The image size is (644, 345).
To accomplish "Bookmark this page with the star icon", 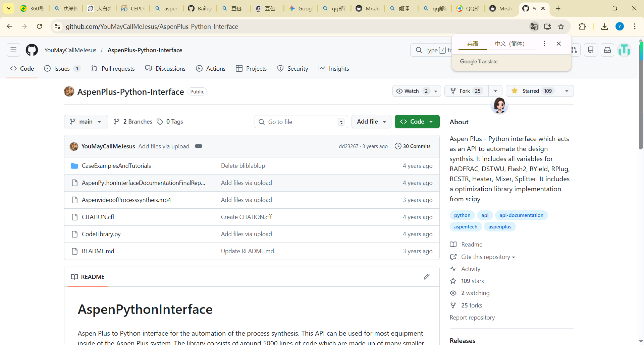I will (561, 26).
